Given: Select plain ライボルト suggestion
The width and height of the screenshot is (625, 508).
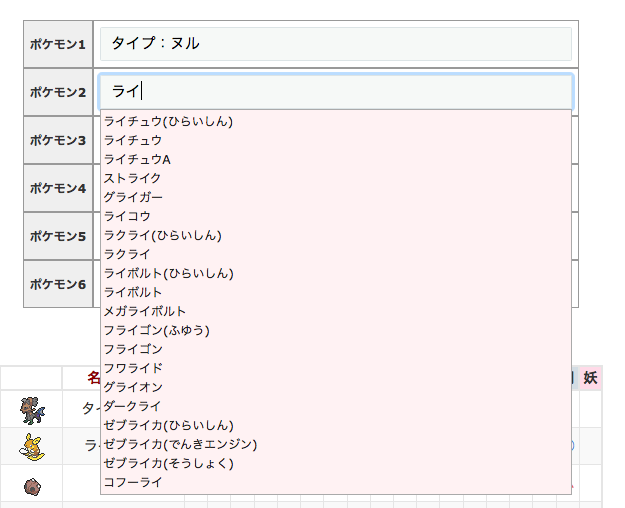Looking at the screenshot, I should [336, 292].
